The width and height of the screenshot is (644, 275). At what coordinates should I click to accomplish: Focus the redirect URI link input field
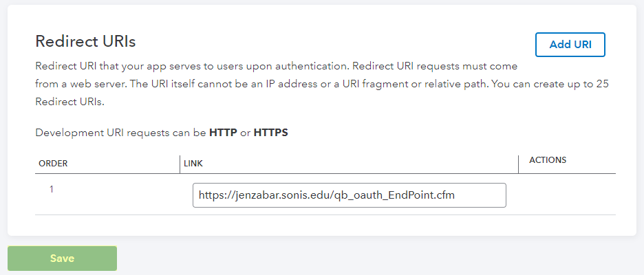349,195
